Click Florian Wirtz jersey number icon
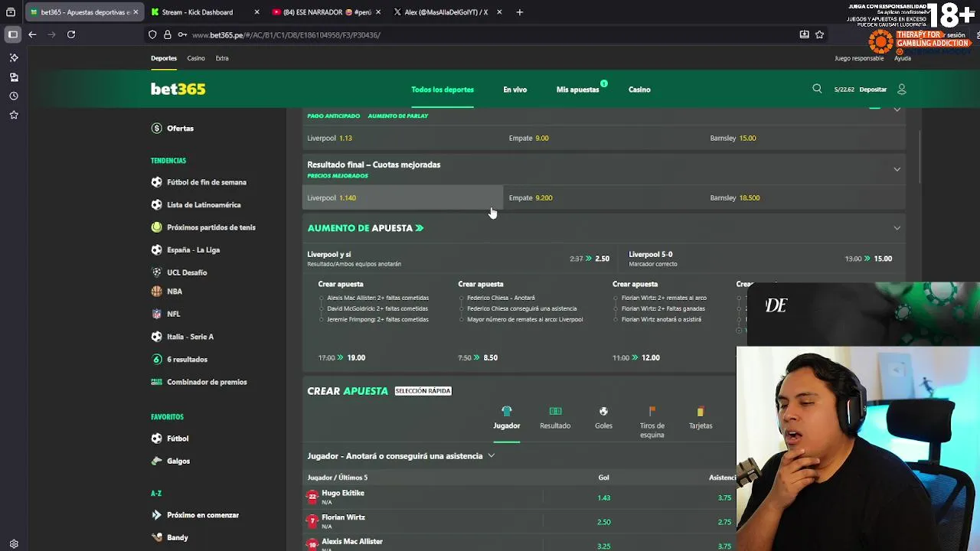Image resolution: width=980 pixels, height=551 pixels. (312, 522)
